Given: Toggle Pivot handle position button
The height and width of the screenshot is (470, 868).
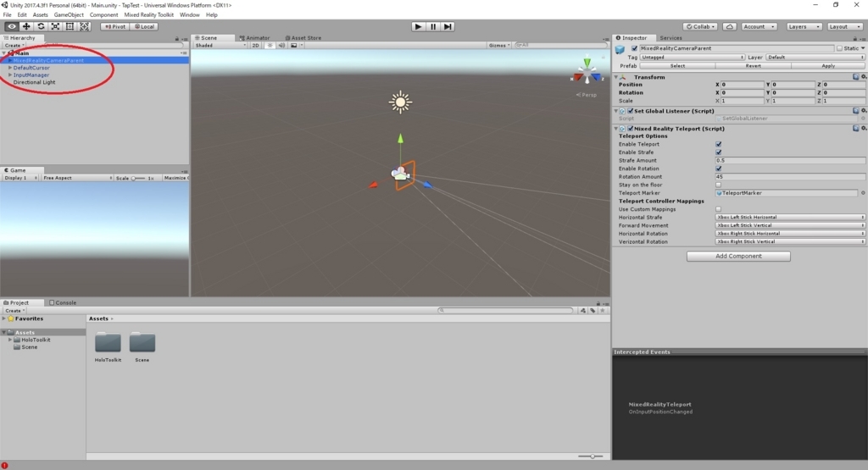Looking at the screenshot, I should click(115, 26).
